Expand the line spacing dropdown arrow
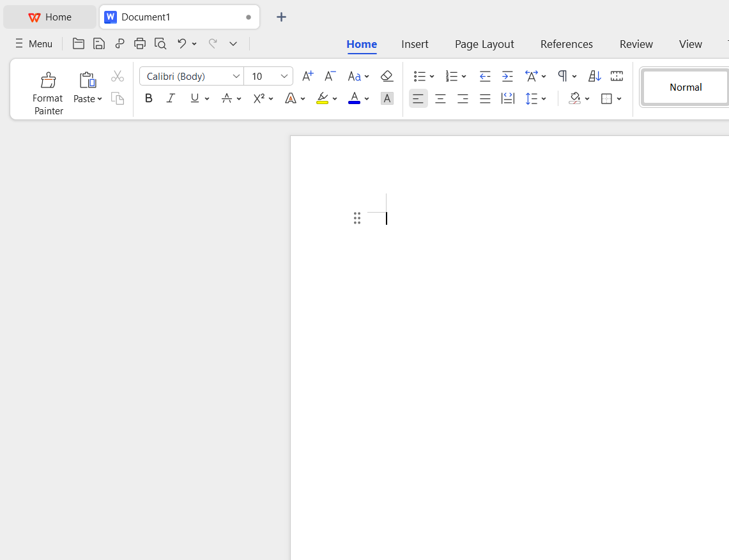This screenshot has height=560, width=729. [544, 98]
